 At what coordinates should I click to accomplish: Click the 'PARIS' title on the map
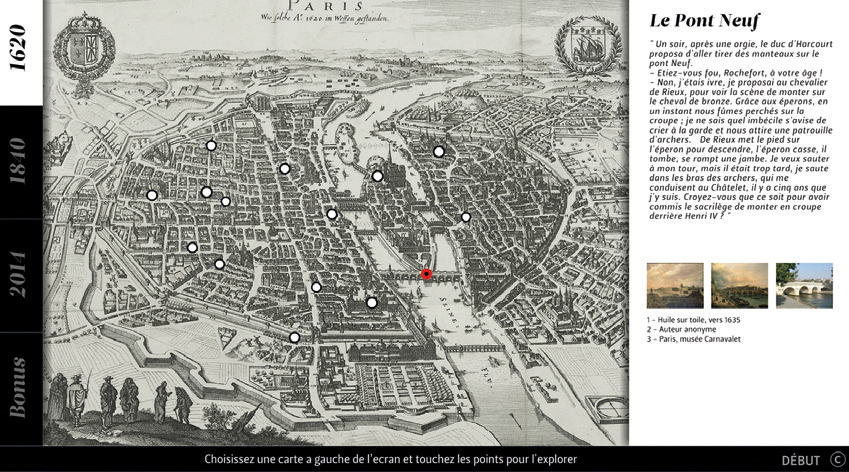pyautogui.click(x=325, y=6)
